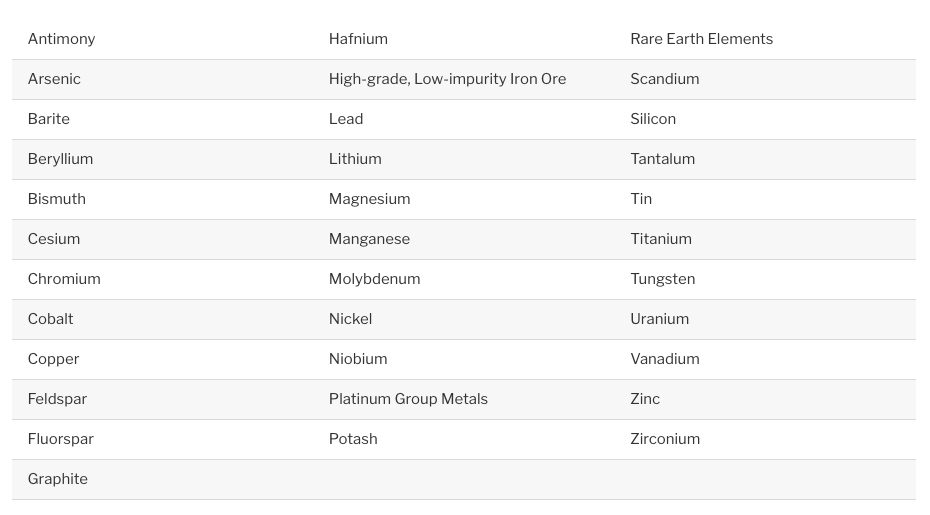Select the Hafnium entry

tap(358, 39)
